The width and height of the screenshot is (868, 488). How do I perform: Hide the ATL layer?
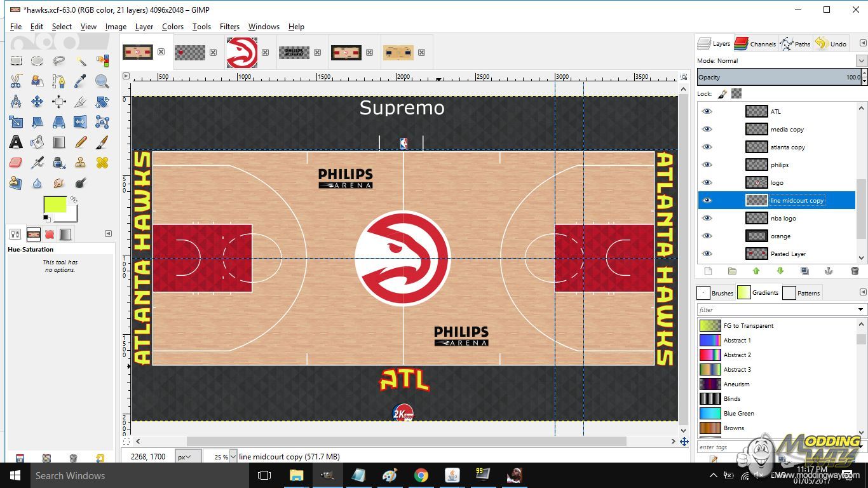[x=707, y=111]
